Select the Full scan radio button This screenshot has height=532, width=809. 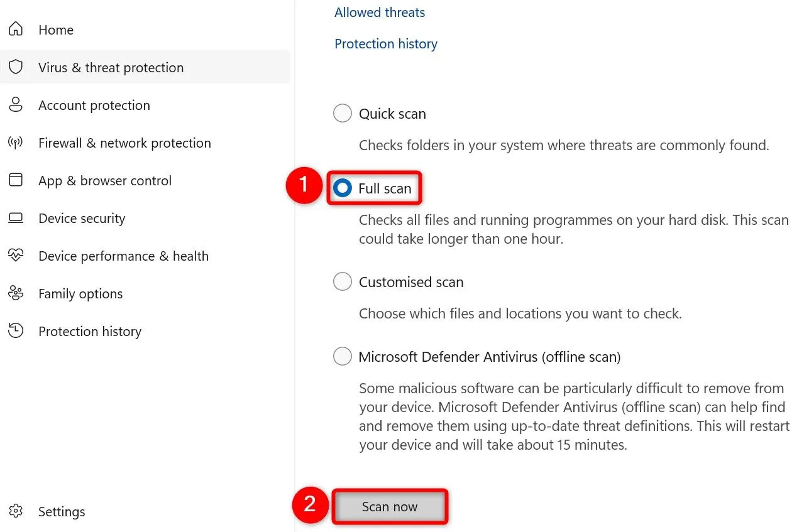tap(343, 188)
